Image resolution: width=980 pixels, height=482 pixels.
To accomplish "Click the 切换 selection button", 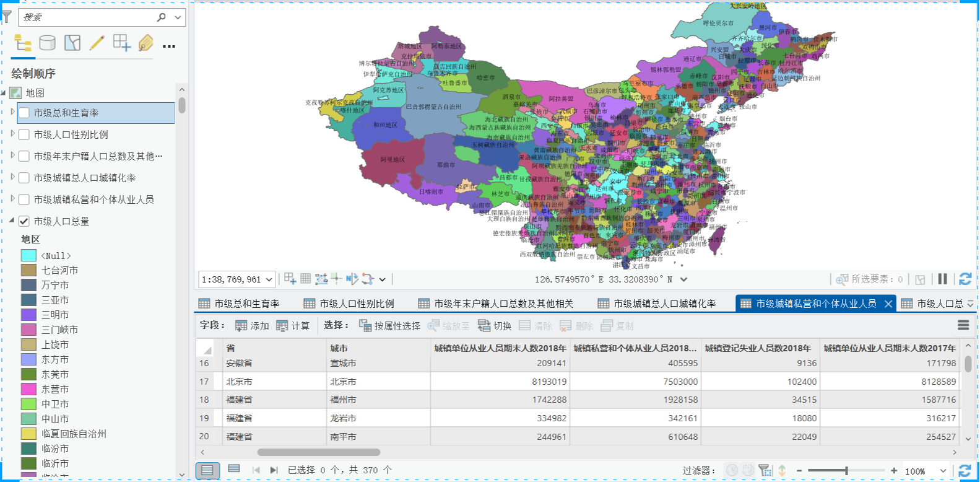I will coord(495,326).
